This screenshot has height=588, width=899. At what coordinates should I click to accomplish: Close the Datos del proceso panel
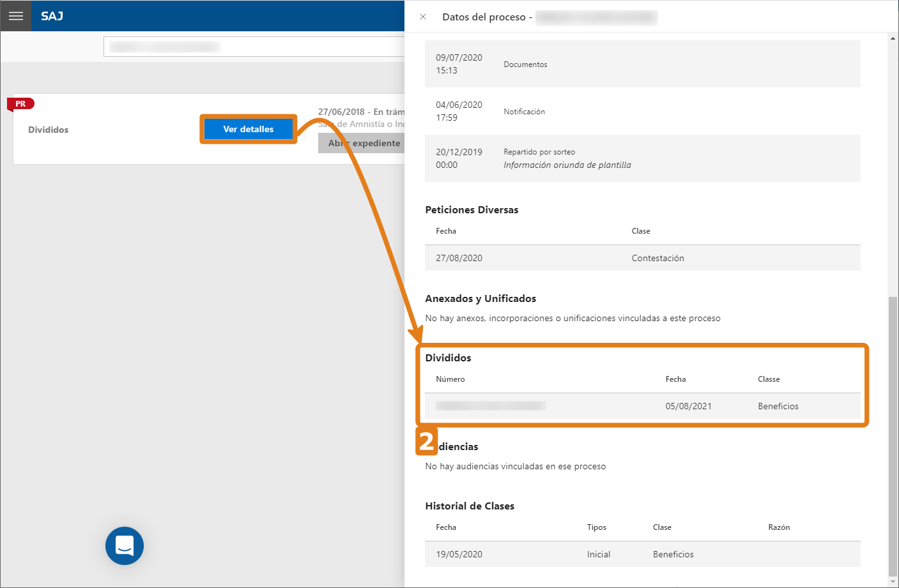423,17
